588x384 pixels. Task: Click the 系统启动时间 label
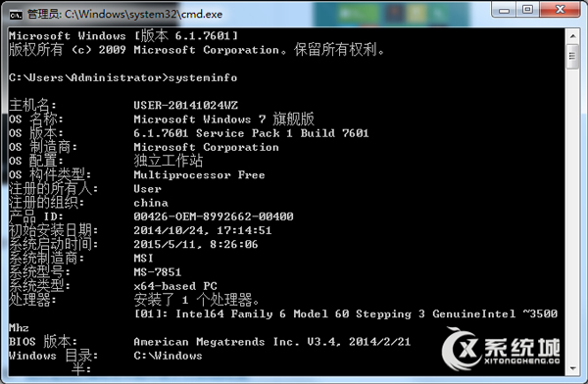[54, 245]
